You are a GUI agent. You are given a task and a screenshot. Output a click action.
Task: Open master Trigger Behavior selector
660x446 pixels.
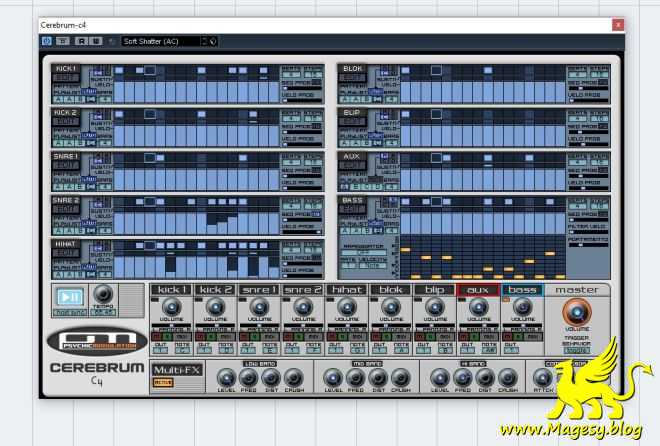pos(577,350)
